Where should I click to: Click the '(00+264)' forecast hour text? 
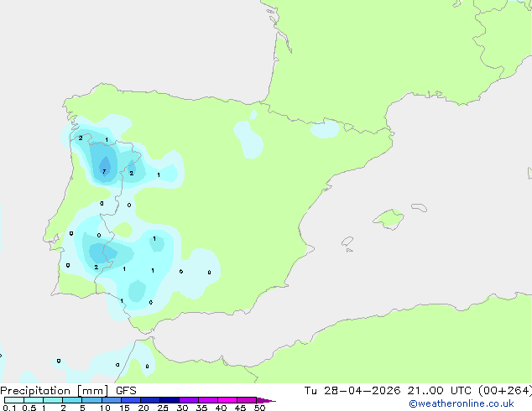505,391
